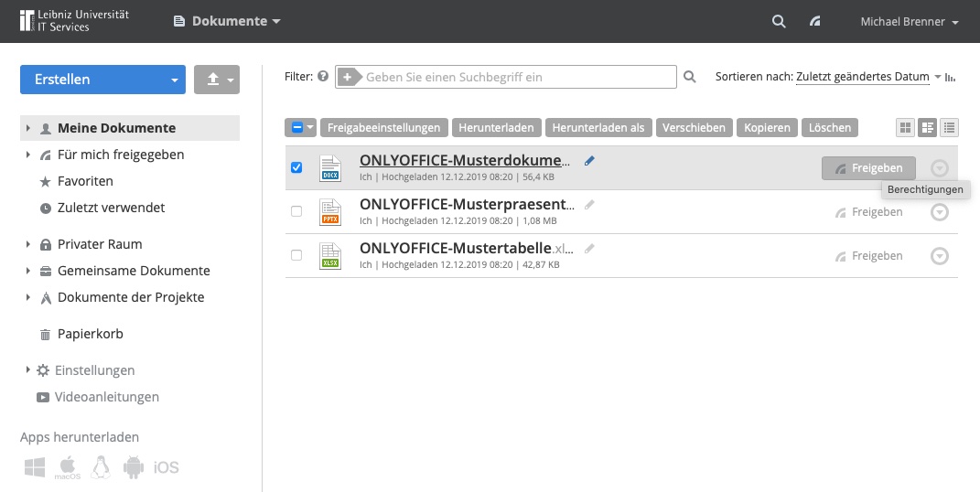Image resolution: width=980 pixels, height=492 pixels.
Task: Click the search magnifier in top bar
Action: pos(779,21)
